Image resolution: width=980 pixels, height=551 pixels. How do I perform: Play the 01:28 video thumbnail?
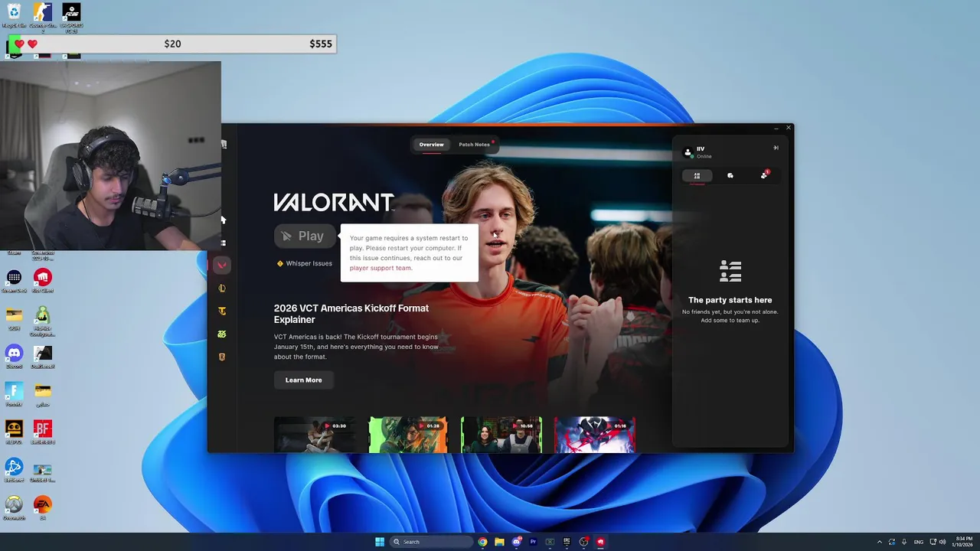point(408,435)
